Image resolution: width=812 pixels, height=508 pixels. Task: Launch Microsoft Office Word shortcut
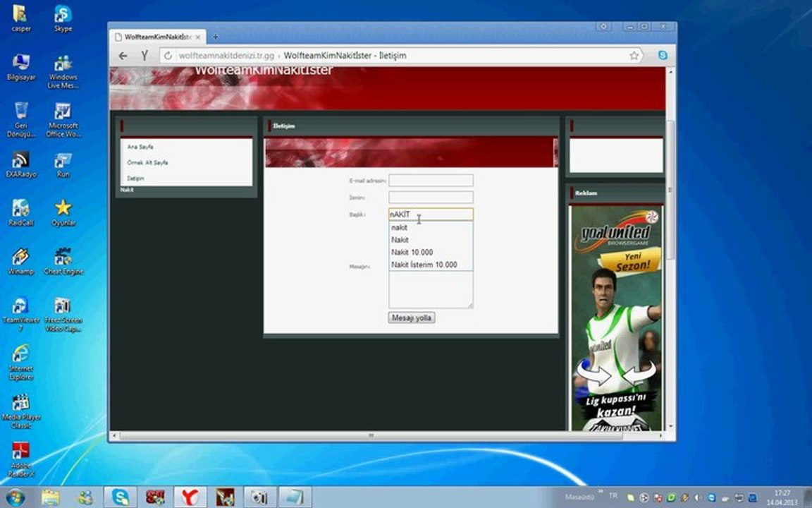63,119
